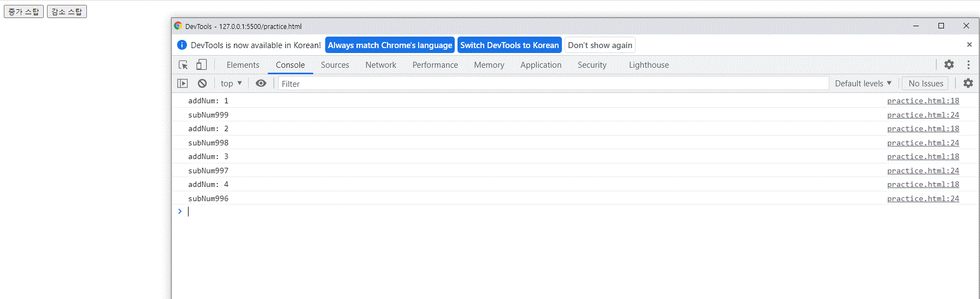Select the console message addNum: 2

[208, 128]
